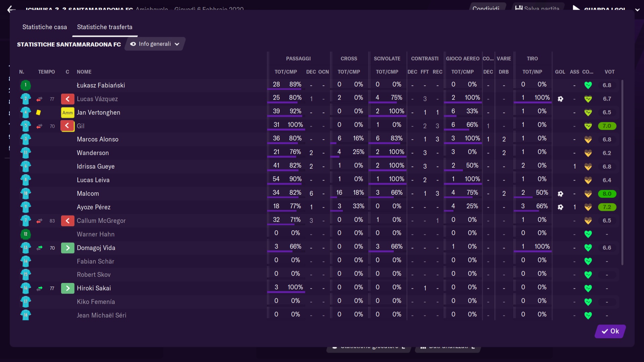
Task: Click the green sub-on arrow for Hiroki Sakai
Action: click(67, 288)
